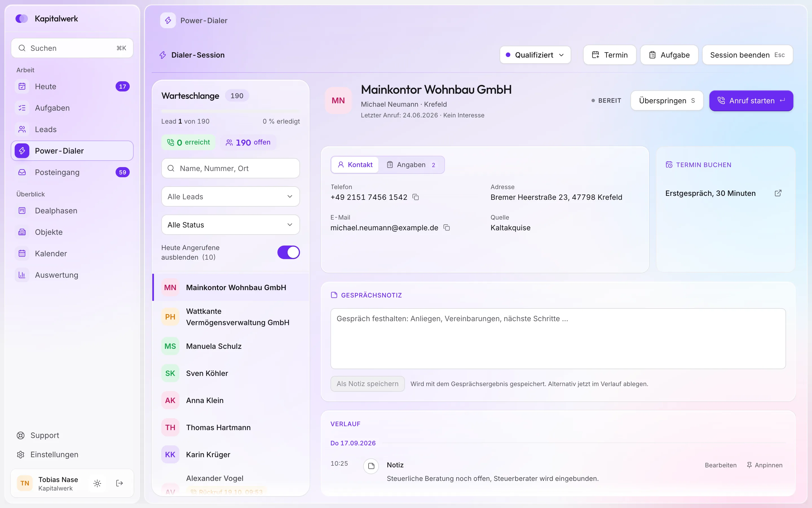Open the Aufgaben sidebar item
The height and width of the screenshot is (508, 812).
(x=72, y=108)
